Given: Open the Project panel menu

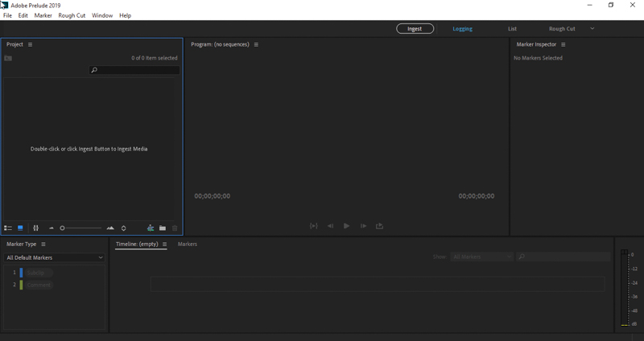Looking at the screenshot, I should (31, 44).
